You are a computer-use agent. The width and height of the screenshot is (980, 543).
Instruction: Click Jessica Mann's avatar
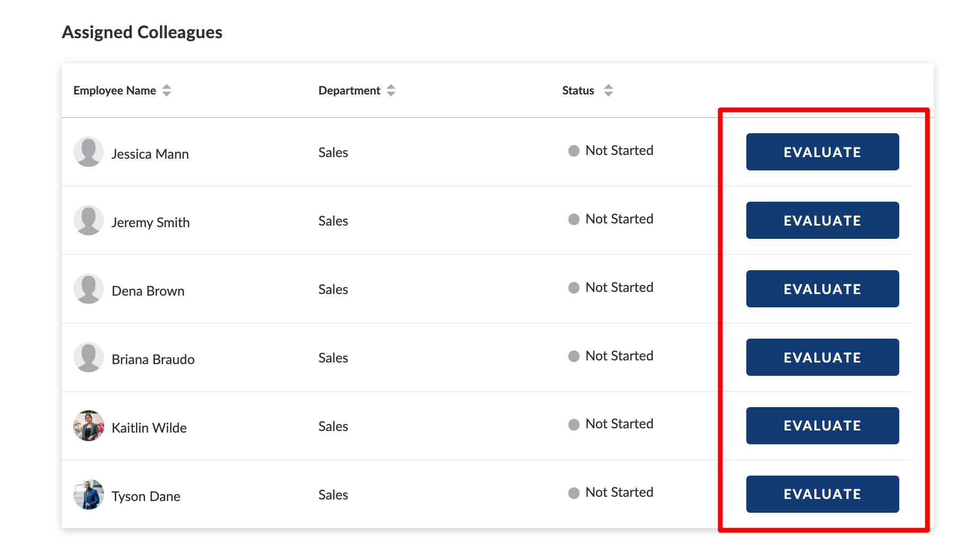coord(89,152)
